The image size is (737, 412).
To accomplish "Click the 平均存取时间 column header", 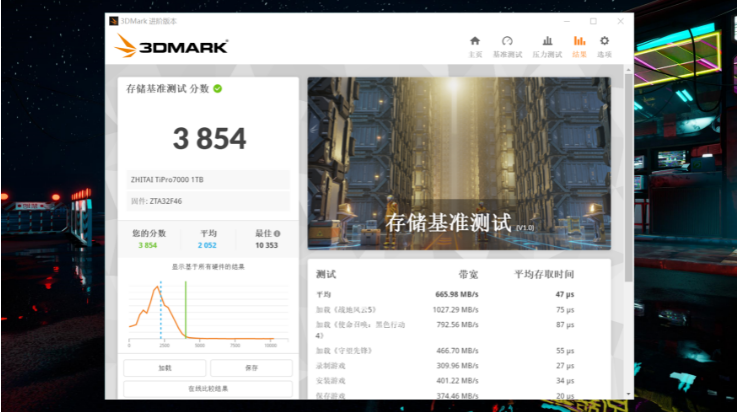I will coord(544,274).
